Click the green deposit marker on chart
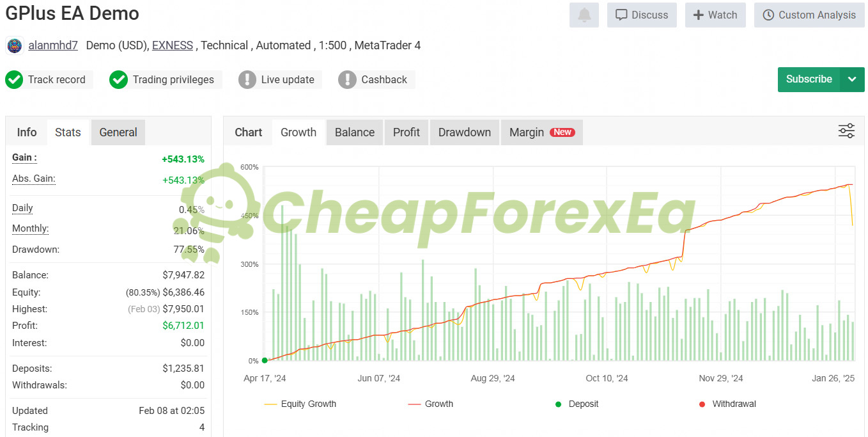This screenshot has width=868, height=437. click(x=265, y=360)
